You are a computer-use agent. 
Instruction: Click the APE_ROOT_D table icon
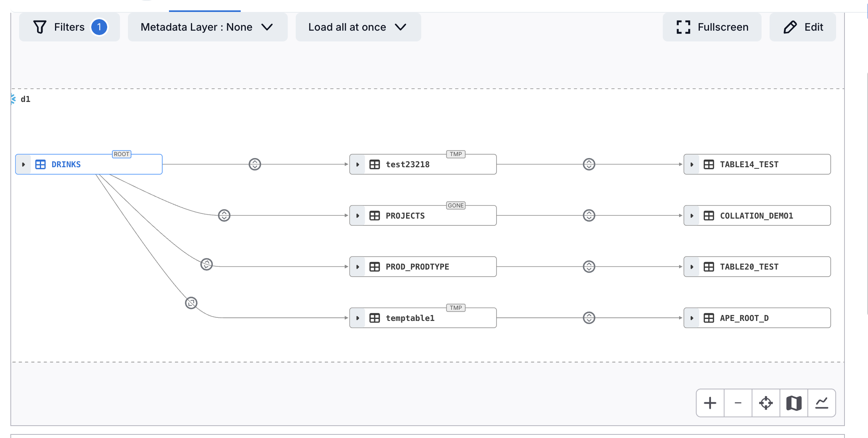[x=709, y=318]
